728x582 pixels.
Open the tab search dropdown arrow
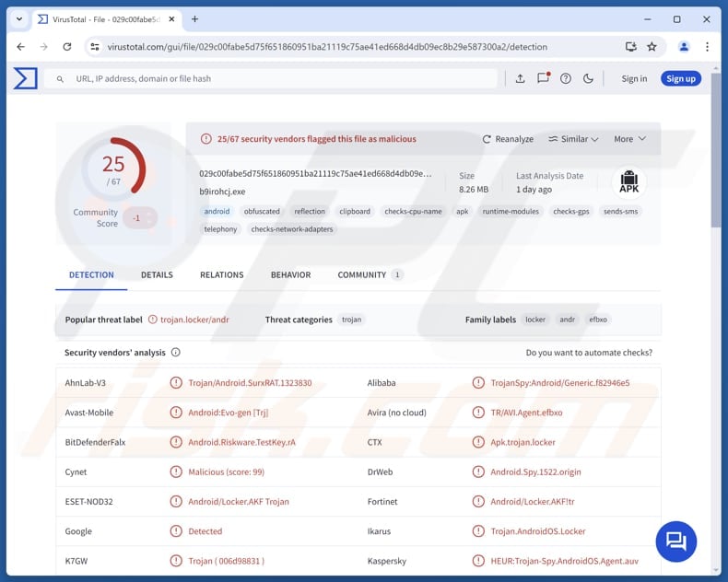[x=19, y=19]
